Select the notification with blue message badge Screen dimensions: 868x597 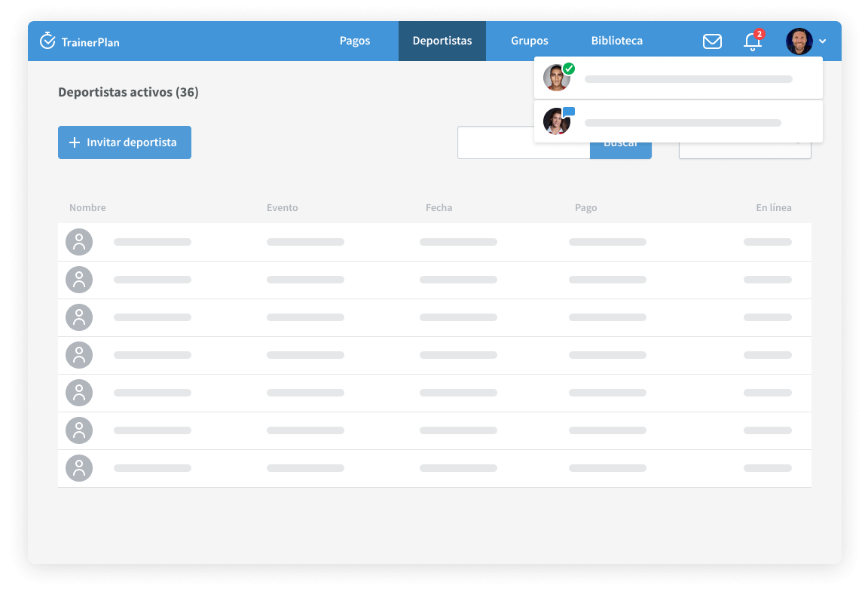pos(678,122)
